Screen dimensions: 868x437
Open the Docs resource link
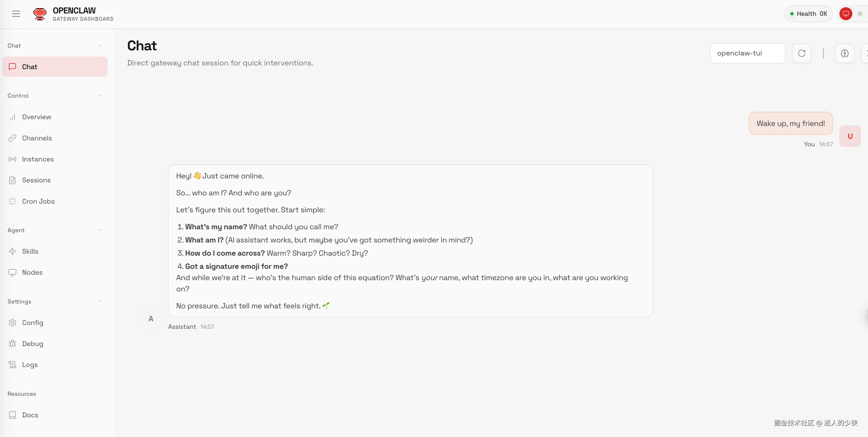[x=30, y=415]
